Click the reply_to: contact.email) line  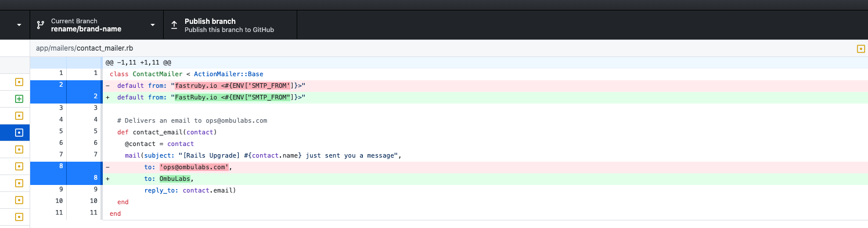[x=190, y=190]
